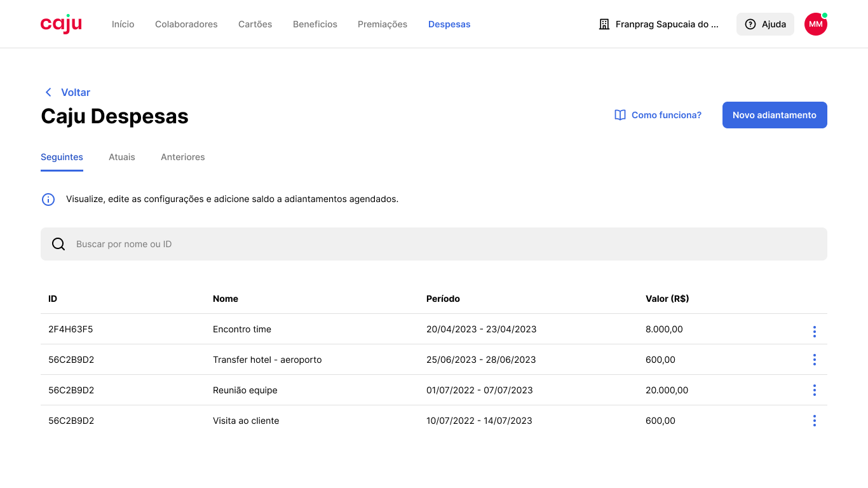Image resolution: width=868 pixels, height=488 pixels.
Task: Switch to the Seguintes tab
Action: tap(62, 157)
